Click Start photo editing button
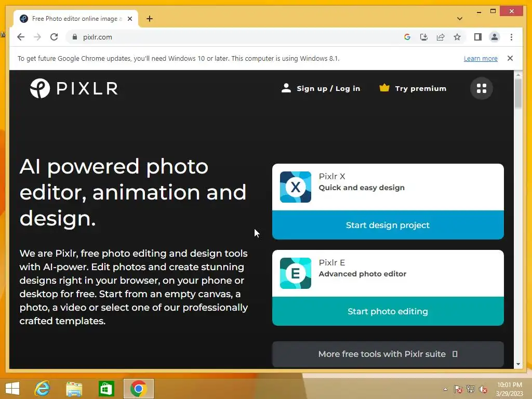Screen dimensions: 532x399 coord(388,311)
